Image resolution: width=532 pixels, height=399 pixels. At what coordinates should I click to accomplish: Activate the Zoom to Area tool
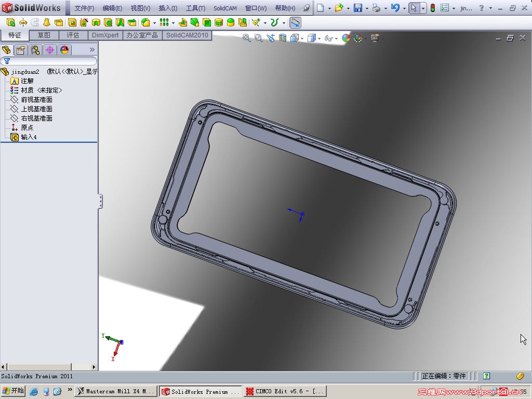pos(258,37)
